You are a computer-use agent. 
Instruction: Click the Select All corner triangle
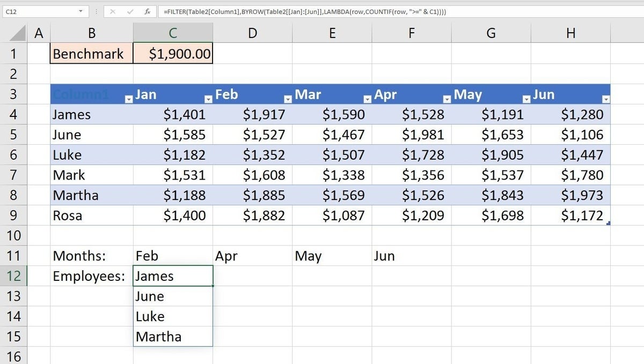(x=19, y=34)
